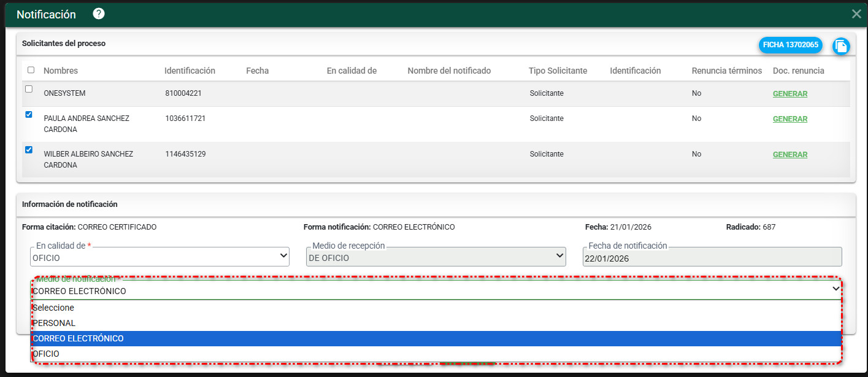Click GENERAR link for Paula Andrea Sanchez

pos(789,119)
